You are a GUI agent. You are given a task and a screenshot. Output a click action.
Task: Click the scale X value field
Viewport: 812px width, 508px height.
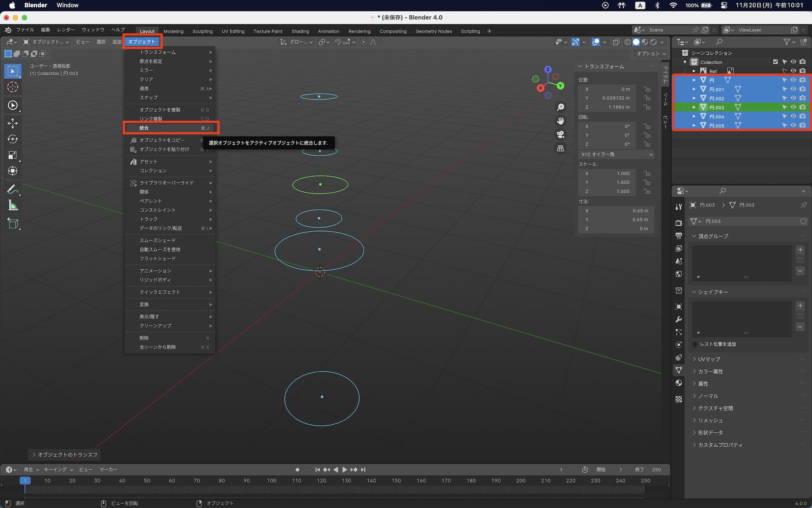coord(608,174)
